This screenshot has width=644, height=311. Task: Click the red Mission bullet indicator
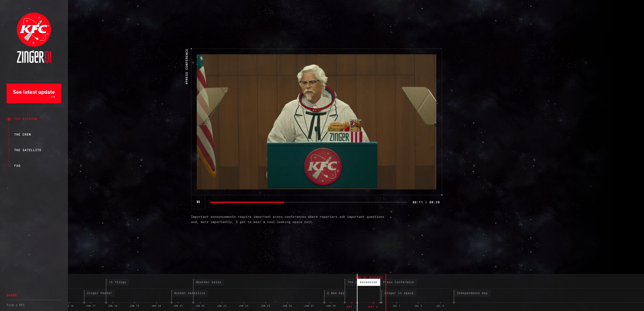[x=9, y=119]
